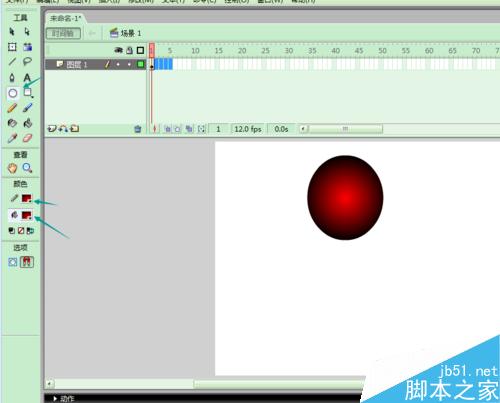Set color to No Color
This screenshot has width=500, height=403.
click(x=21, y=231)
